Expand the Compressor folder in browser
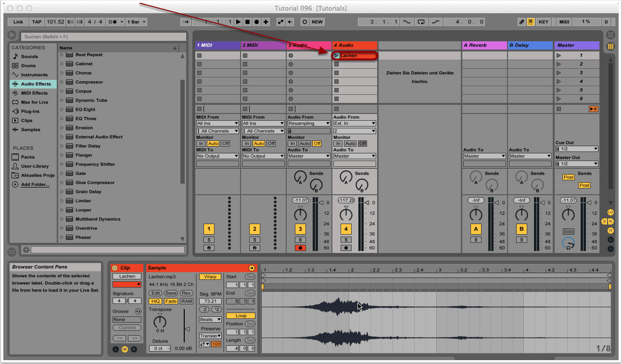Viewport: 622px width, 364px height. point(62,82)
